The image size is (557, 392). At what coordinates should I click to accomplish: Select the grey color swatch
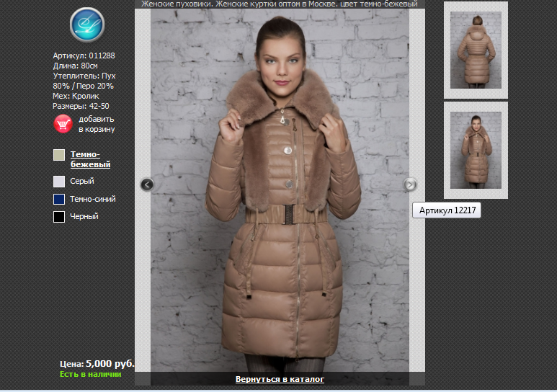pyautogui.click(x=59, y=182)
